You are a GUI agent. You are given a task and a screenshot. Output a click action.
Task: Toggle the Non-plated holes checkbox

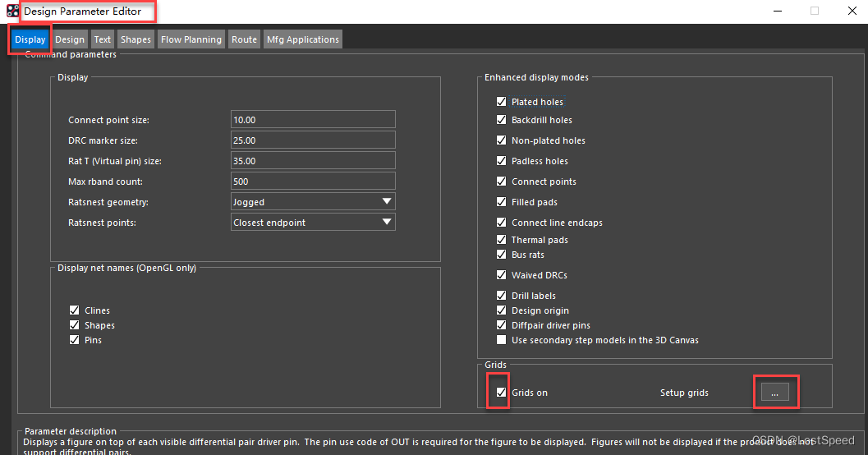(x=501, y=140)
